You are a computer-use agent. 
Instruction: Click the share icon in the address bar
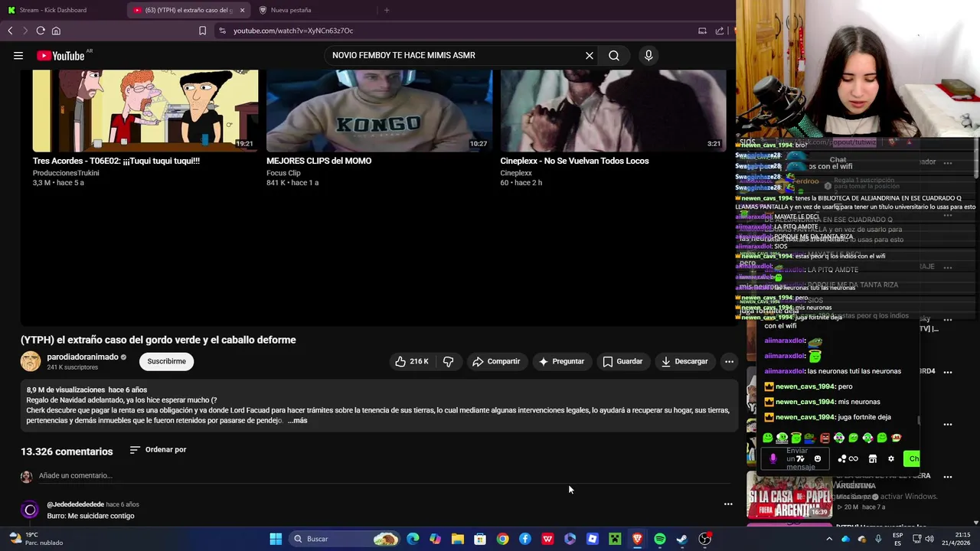tap(720, 31)
